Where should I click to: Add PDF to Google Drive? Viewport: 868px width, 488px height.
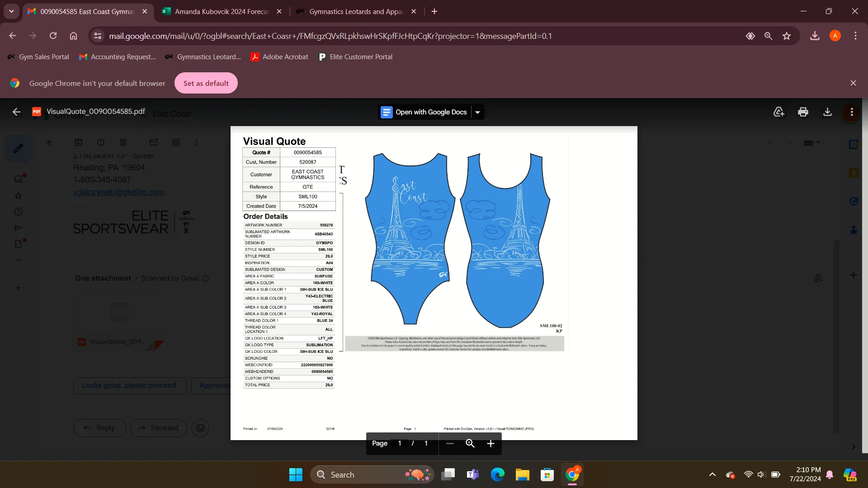coord(778,112)
